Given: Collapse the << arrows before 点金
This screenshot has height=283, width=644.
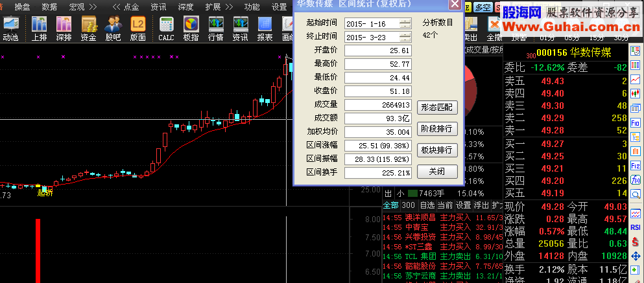Looking at the screenshot, I should tap(116, 7).
